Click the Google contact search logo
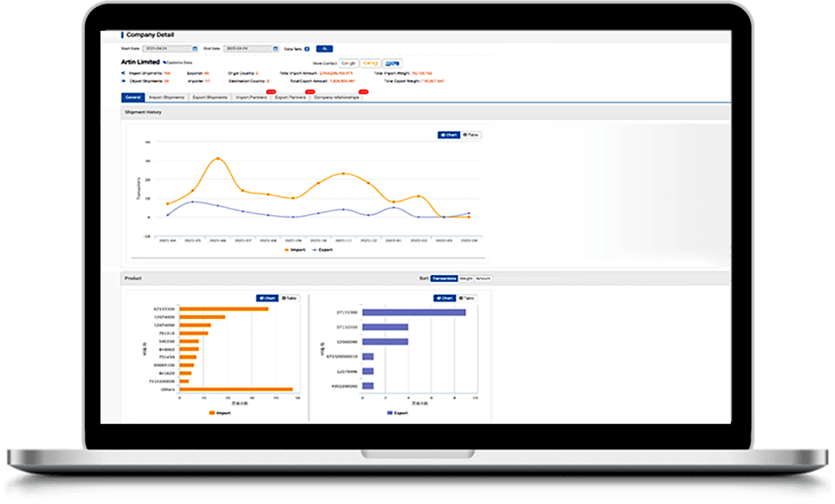Screen dimensions: 835x504 tap(349, 63)
